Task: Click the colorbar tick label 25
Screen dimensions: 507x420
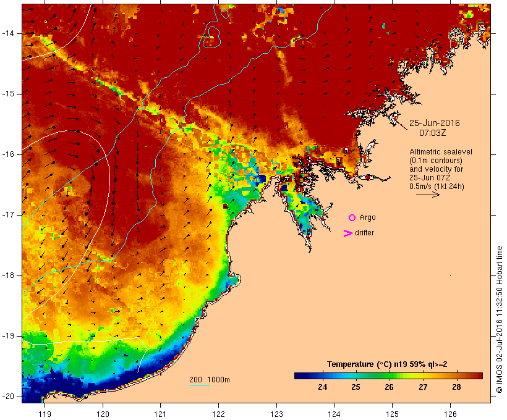Action: [x=356, y=387]
